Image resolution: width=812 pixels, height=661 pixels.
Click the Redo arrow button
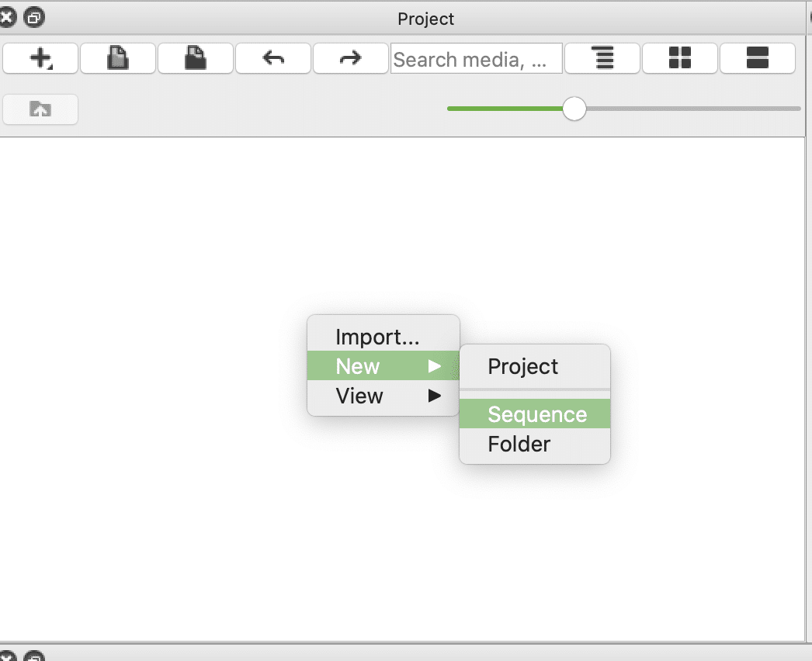(351, 58)
